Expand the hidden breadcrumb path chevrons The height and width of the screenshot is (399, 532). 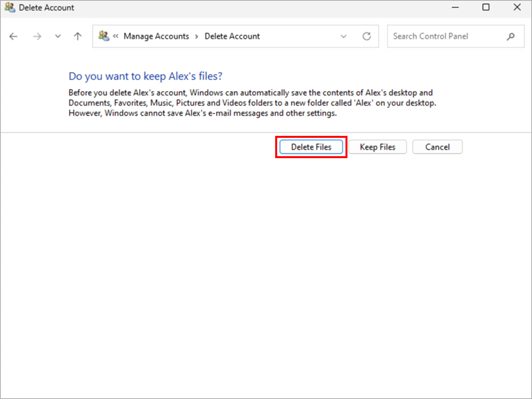(x=116, y=37)
